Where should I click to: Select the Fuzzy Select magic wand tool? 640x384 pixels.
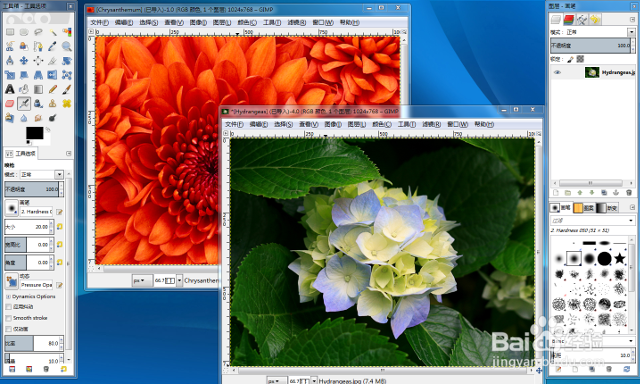pyautogui.click(x=53, y=32)
